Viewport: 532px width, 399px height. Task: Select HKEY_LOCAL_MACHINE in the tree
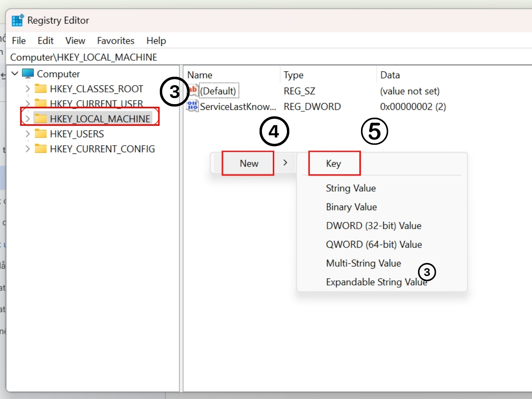coord(100,119)
